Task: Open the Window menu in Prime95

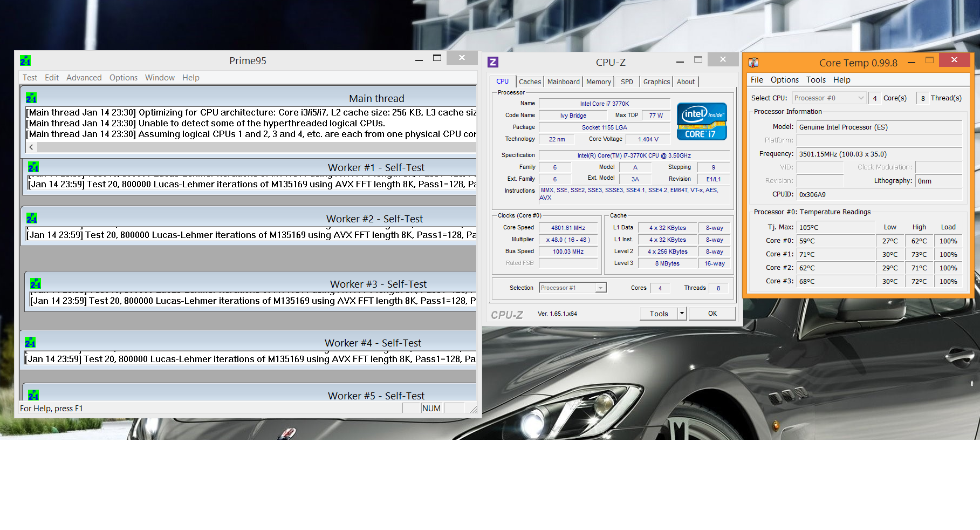Action: [160, 78]
